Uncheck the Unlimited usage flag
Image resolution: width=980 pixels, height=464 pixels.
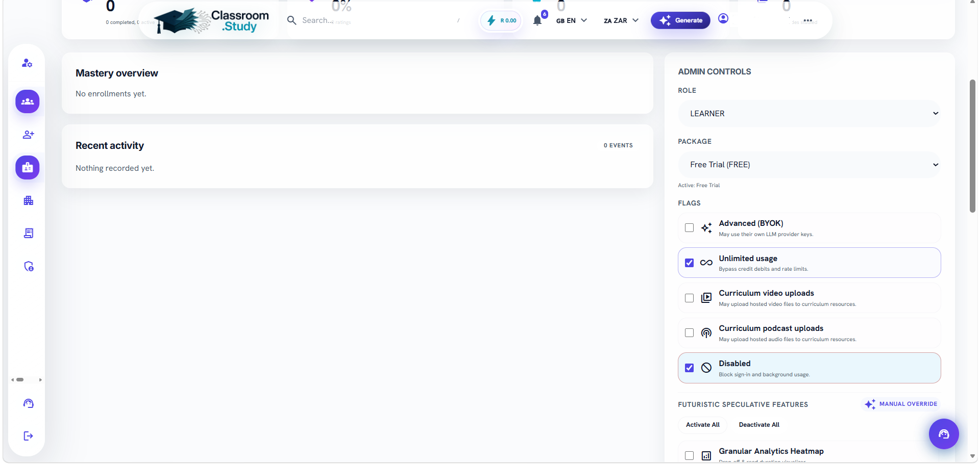click(x=689, y=263)
